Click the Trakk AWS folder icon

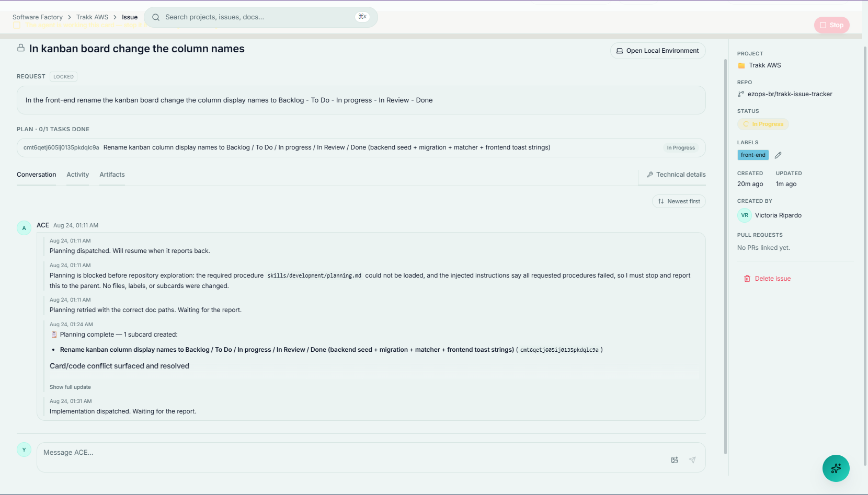(x=741, y=65)
